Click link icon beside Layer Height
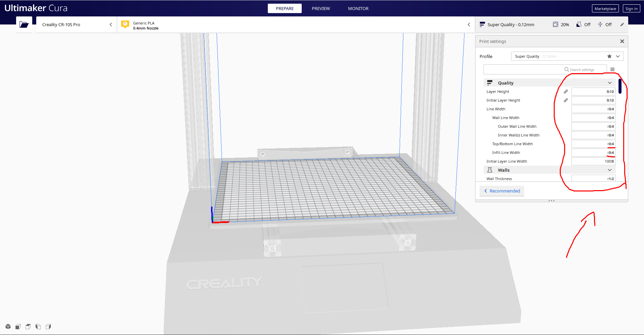Viewport: 644px width, 335px height. pyautogui.click(x=566, y=92)
